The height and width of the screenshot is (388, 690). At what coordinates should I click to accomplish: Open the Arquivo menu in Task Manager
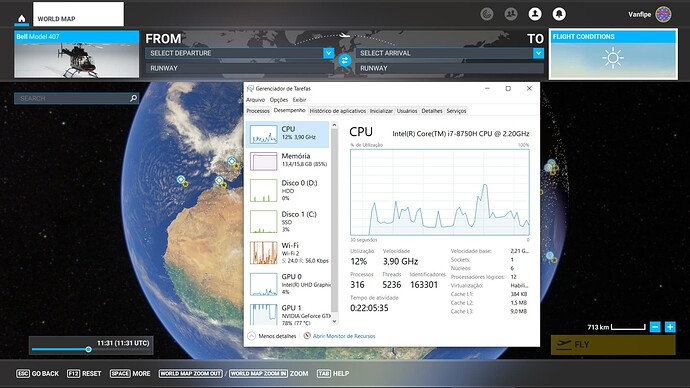pyautogui.click(x=256, y=100)
